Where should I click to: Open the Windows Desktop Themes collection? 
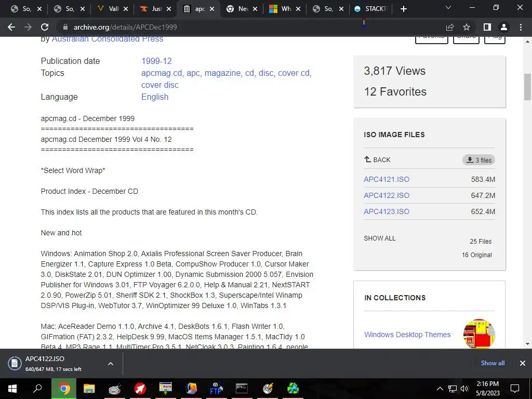coord(407,335)
